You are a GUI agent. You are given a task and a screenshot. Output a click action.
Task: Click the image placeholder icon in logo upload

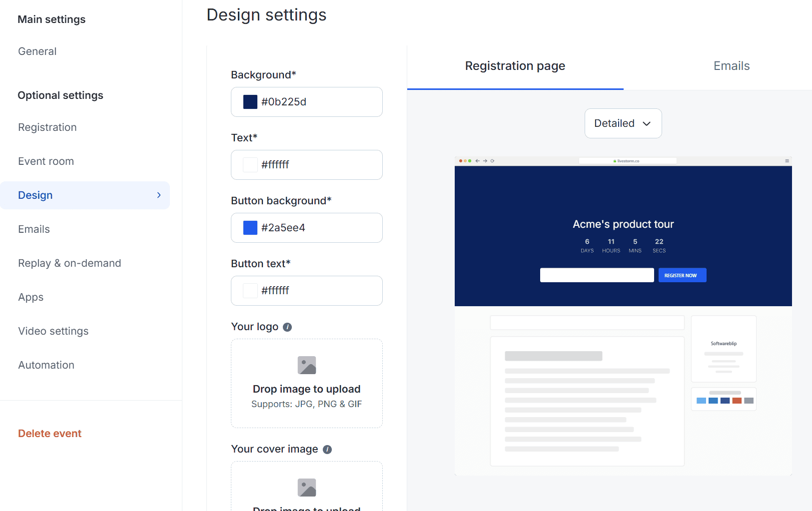307,365
